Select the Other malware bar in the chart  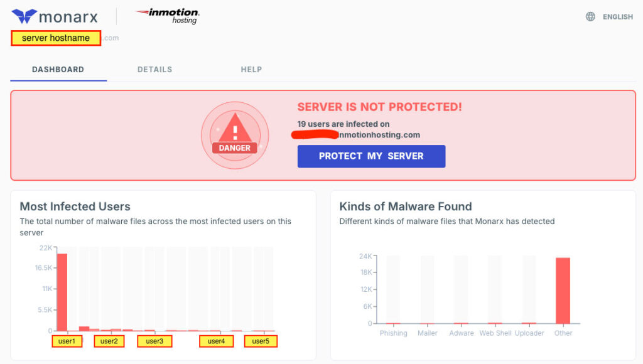(x=563, y=289)
